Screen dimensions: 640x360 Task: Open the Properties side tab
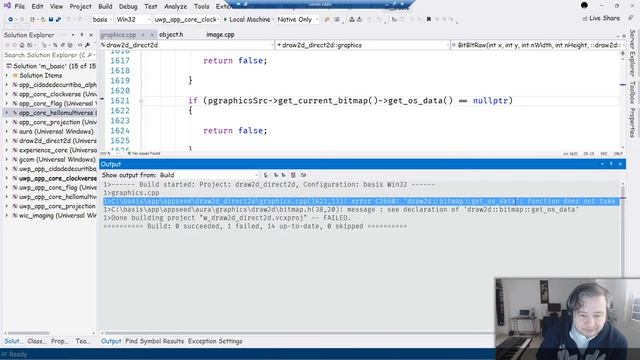(x=632, y=123)
